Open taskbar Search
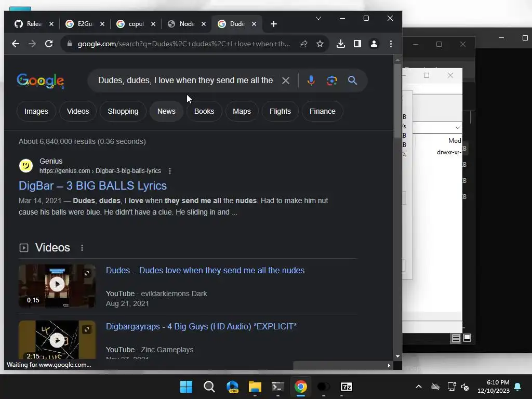This screenshot has width=532, height=399. tap(209, 387)
